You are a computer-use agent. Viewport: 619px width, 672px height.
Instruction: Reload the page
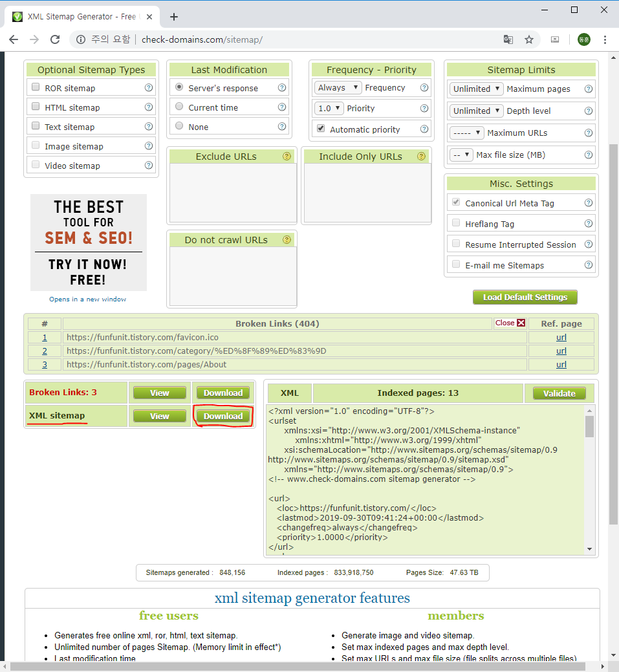coord(55,39)
